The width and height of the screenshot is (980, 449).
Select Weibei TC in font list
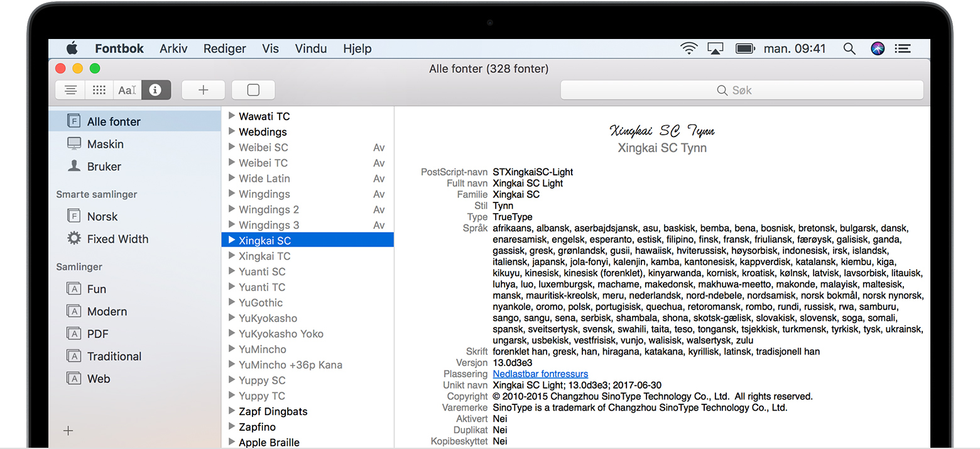pos(308,163)
